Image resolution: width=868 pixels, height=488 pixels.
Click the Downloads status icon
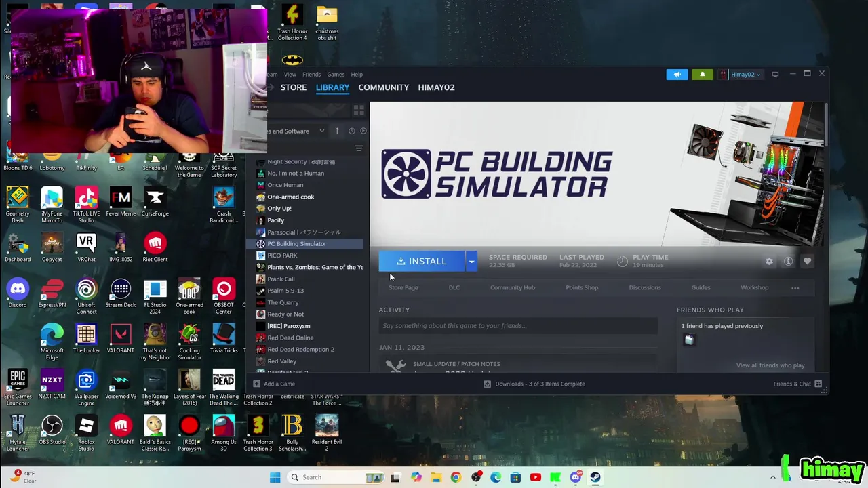(487, 384)
